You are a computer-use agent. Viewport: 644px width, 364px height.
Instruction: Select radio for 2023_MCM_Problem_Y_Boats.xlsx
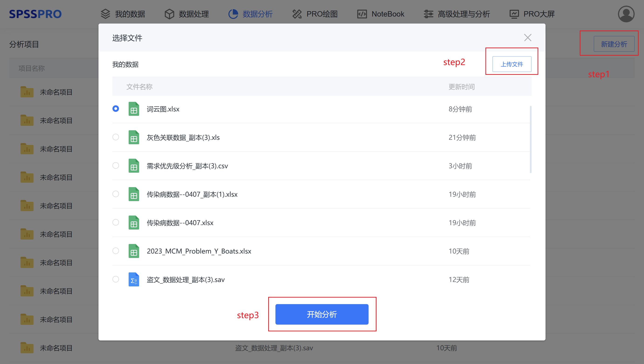tap(115, 251)
